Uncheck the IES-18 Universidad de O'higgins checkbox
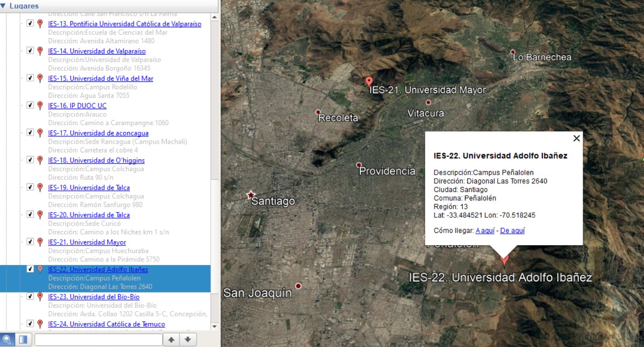The image size is (644, 347). pos(30,160)
